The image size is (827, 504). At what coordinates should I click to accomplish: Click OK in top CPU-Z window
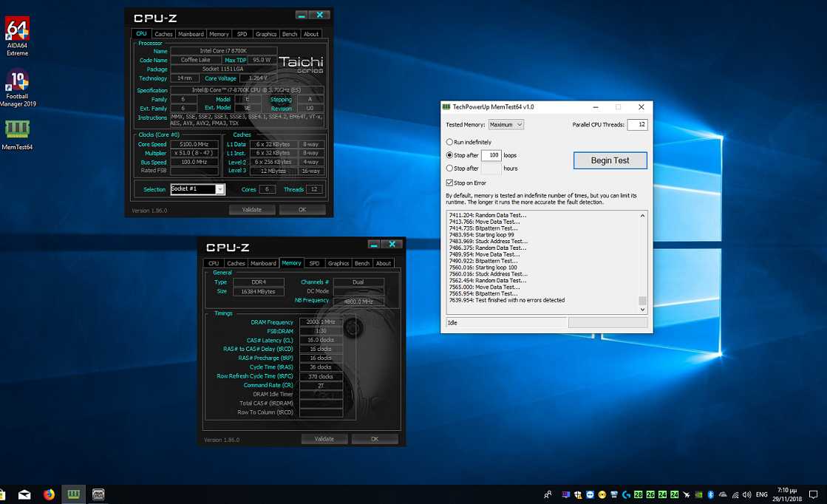[302, 209]
